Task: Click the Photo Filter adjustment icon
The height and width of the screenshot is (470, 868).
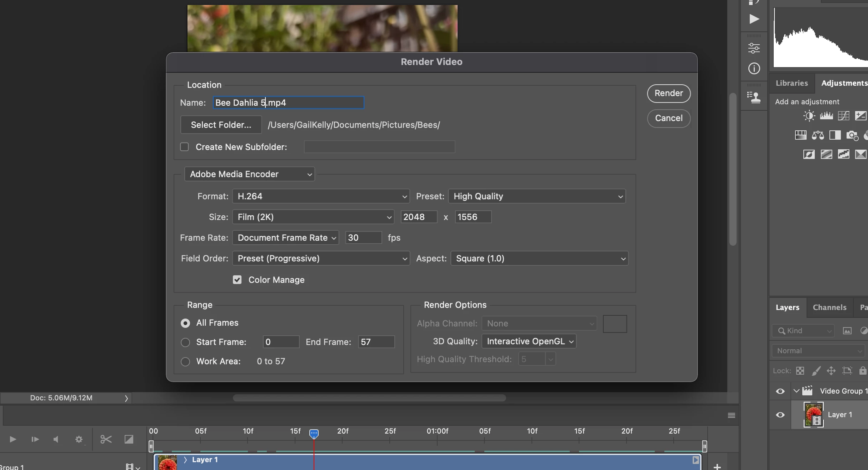Action: [x=852, y=135]
